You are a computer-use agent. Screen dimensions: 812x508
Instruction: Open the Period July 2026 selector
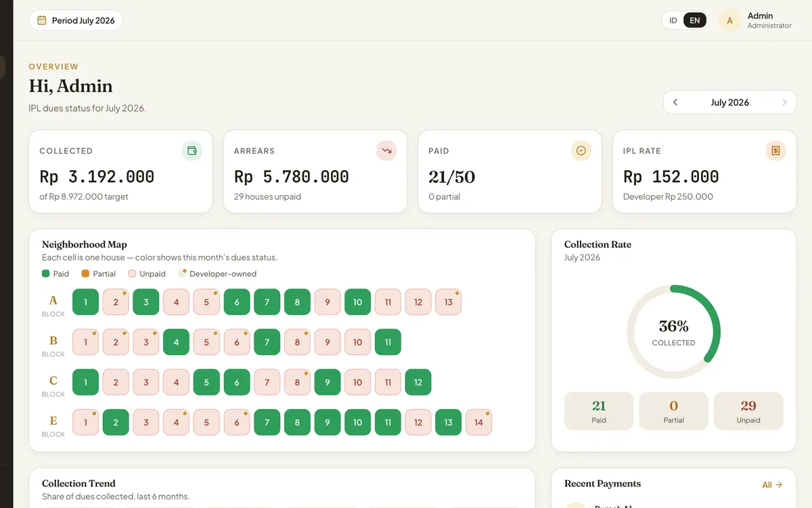pyautogui.click(x=76, y=20)
